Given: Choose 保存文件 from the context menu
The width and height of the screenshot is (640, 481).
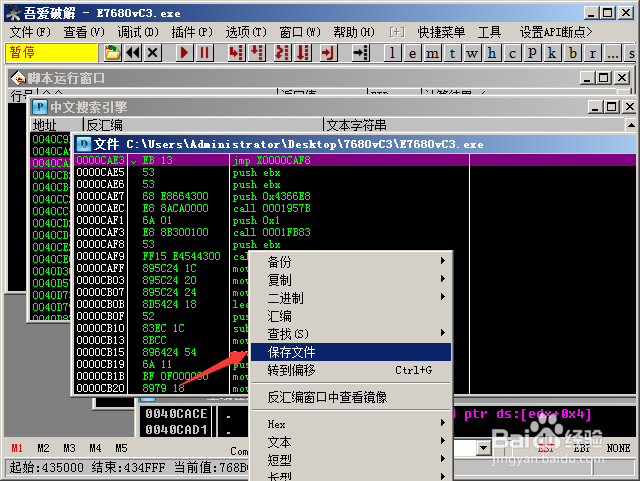Looking at the screenshot, I should pyautogui.click(x=351, y=352).
